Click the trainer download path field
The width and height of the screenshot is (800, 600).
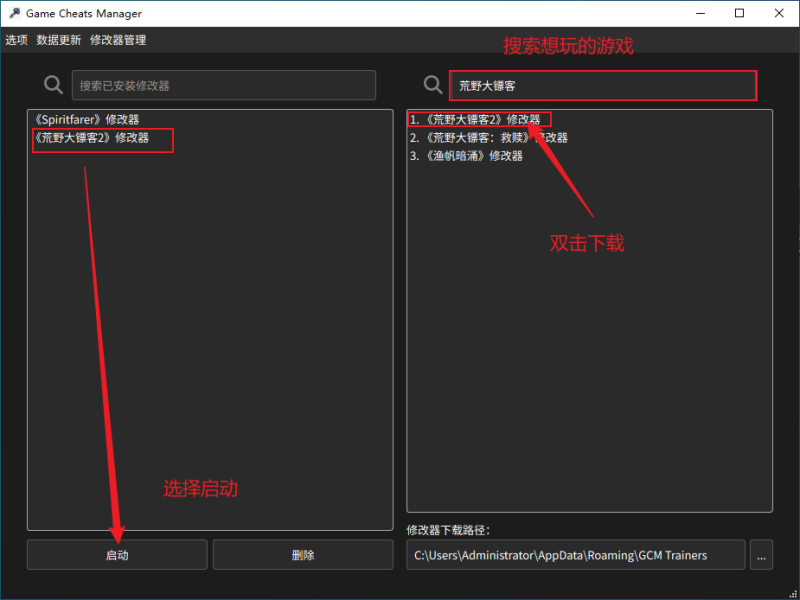575,554
